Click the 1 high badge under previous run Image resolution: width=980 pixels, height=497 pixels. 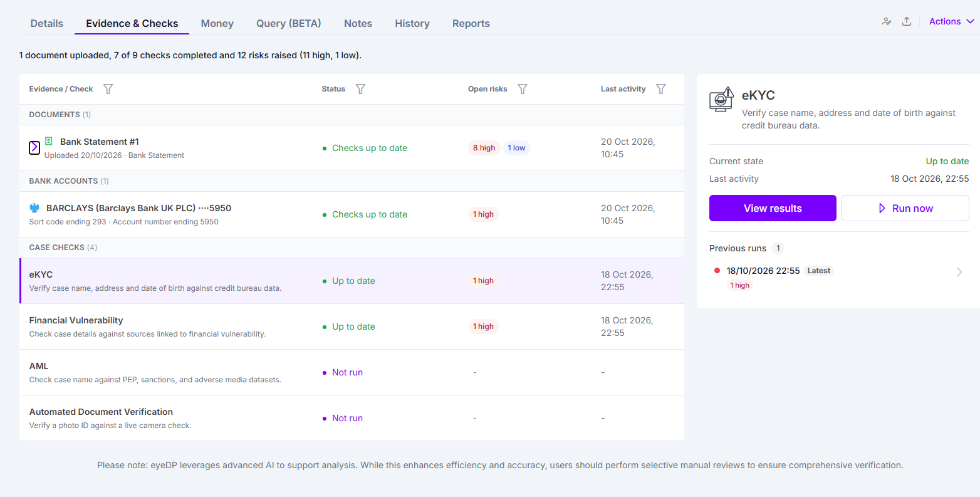tap(740, 285)
